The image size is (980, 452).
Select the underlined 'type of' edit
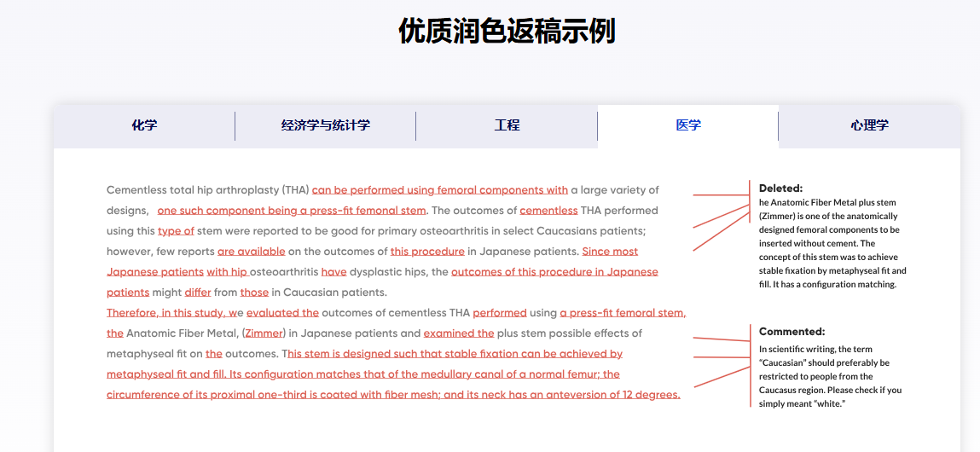point(176,231)
